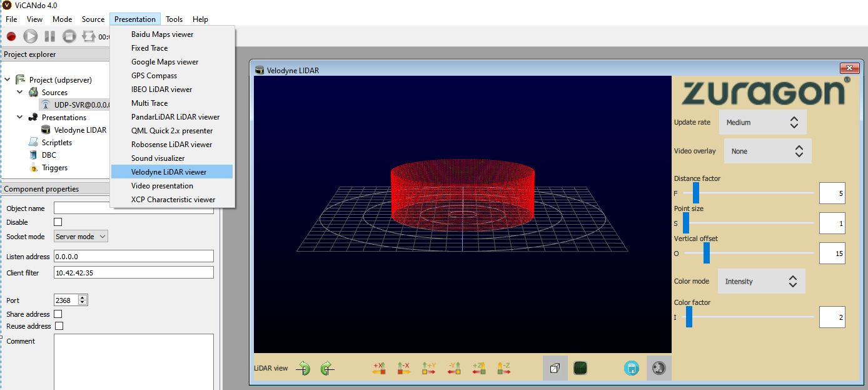The image size is (868, 390).
Task: Click the red record button in toolbar
Action: point(11,37)
